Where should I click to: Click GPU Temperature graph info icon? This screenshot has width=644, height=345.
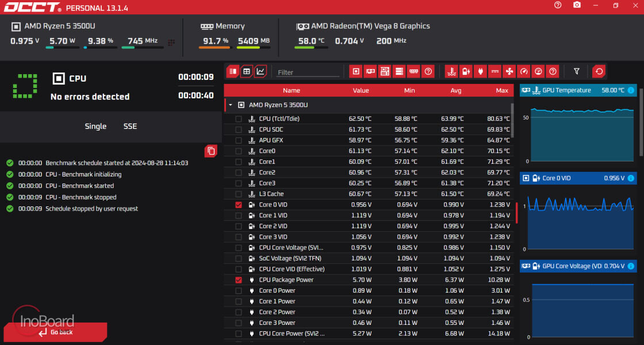[x=631, y=90]
